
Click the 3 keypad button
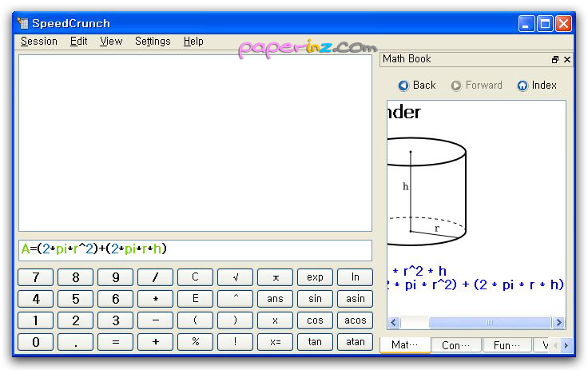[x=116, y=320]
